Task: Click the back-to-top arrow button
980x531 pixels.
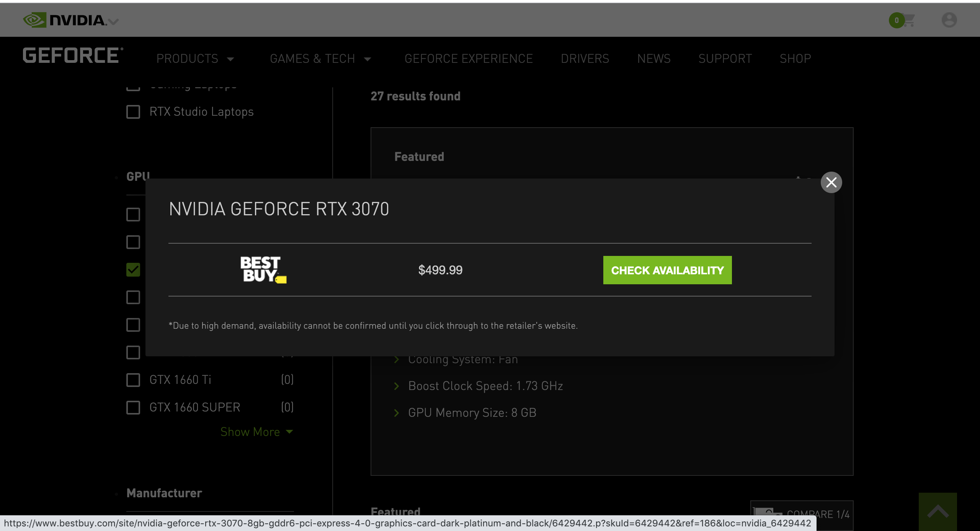Action: pyautogui.click(x=938, y=511)
